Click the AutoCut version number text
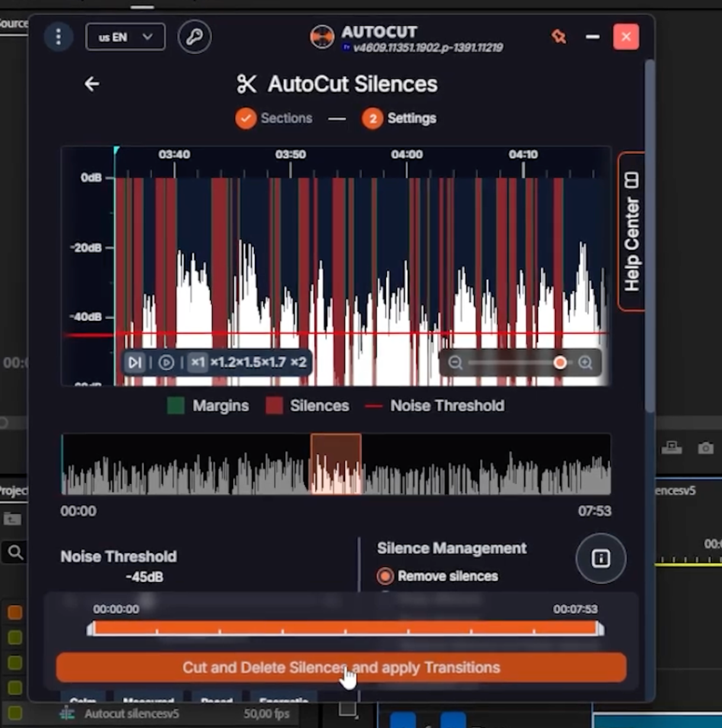The width and height of the screenshot is (722, 728). point(428,48)
